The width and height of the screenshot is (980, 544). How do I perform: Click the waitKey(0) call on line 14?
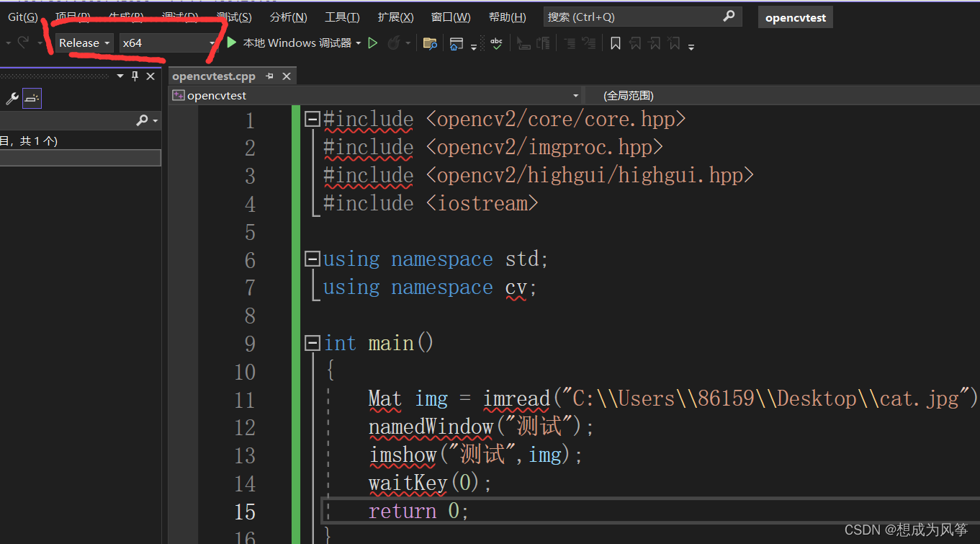(424, 483)
